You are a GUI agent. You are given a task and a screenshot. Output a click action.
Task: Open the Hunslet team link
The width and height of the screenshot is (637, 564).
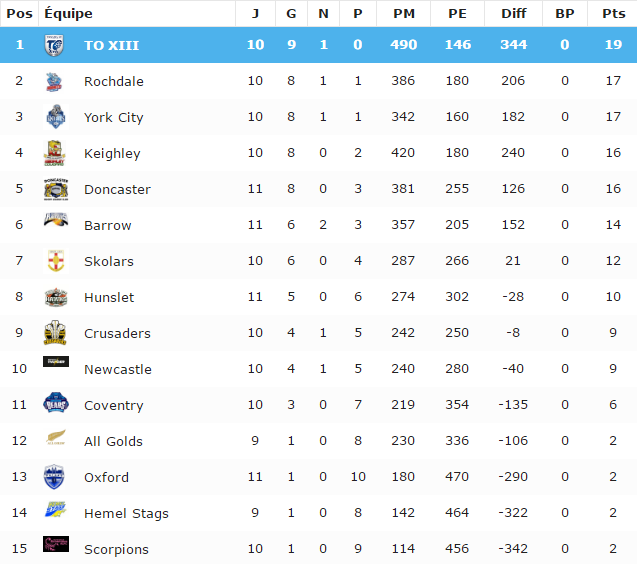109,298
